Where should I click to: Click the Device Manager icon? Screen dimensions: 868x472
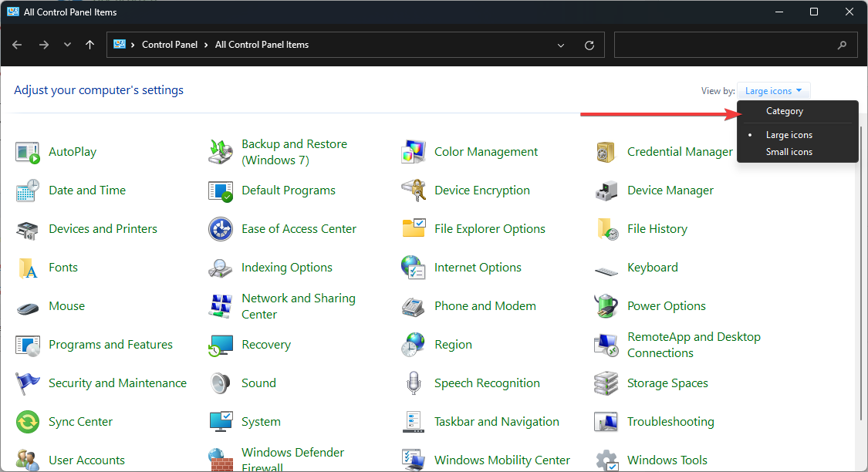[x=606, y=191]
